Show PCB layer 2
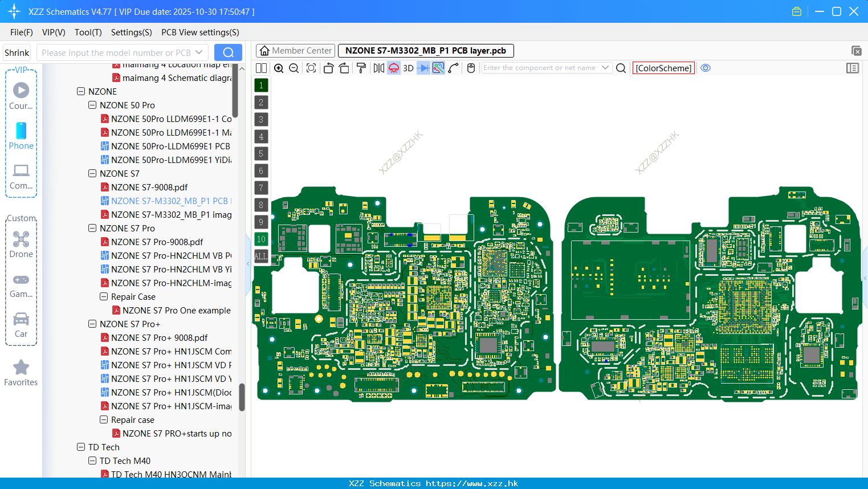Image resolution: width=868 pixels, height=489 pixels. click(261, 102)
